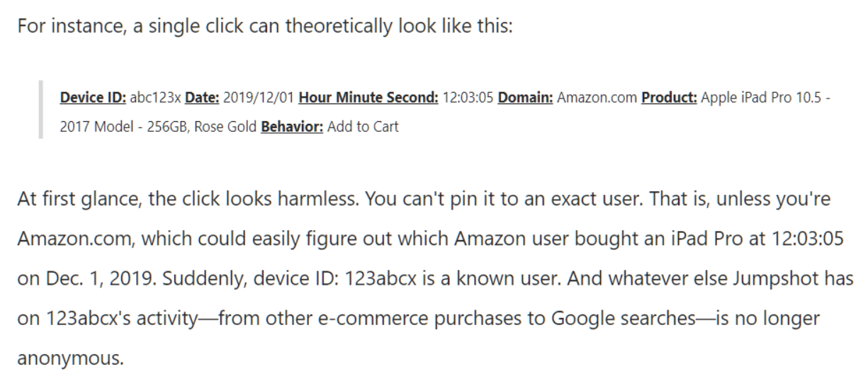Click "Amazon.com" after the Domain label
Viewport: 868px width, 386px height.
pos(597,98)
